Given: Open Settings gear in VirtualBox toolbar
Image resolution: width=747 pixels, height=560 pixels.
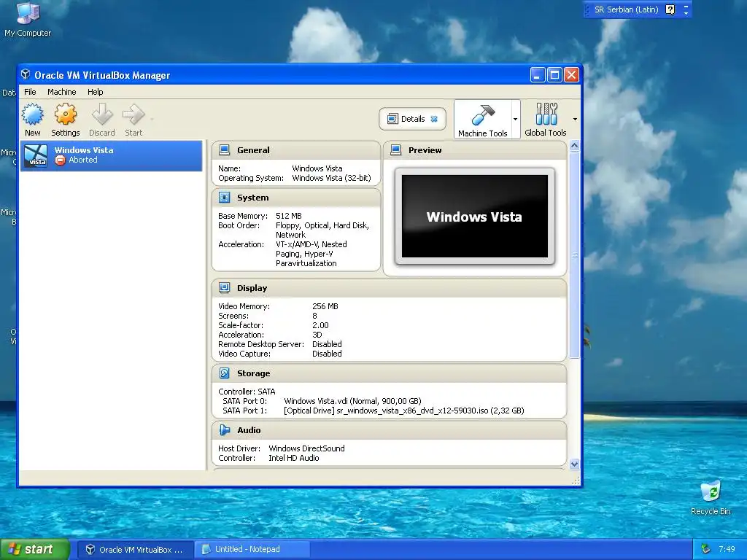Looking at the screenshot, I should coord(65,120).
